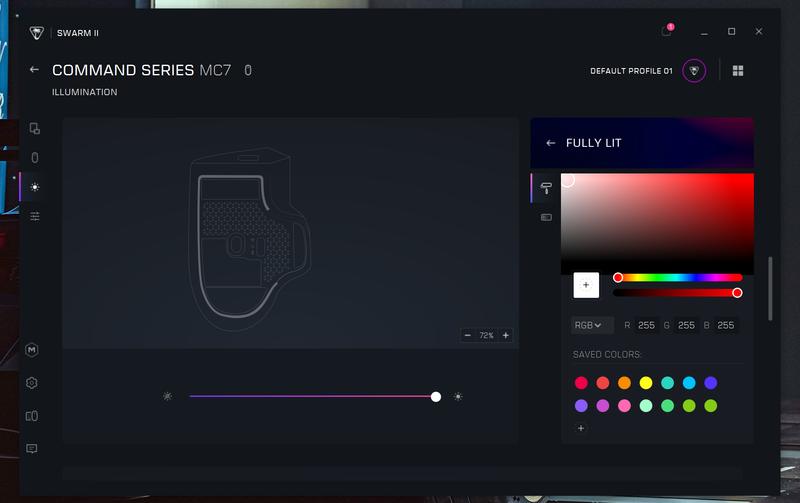Image resolution: width=800 pixels, height=503 pixels.
Task: Select the emerald green saved color
Action: coord(667,406)
